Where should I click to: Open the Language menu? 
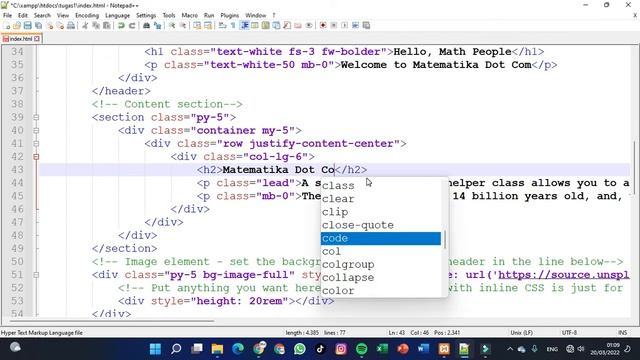(x=117, y=16)
